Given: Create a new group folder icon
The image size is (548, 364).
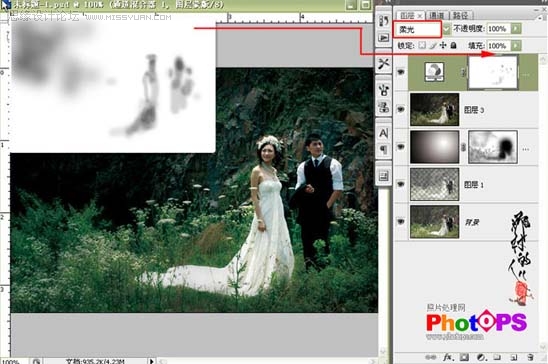Looking at the screenshot, I should pos(497,357).
